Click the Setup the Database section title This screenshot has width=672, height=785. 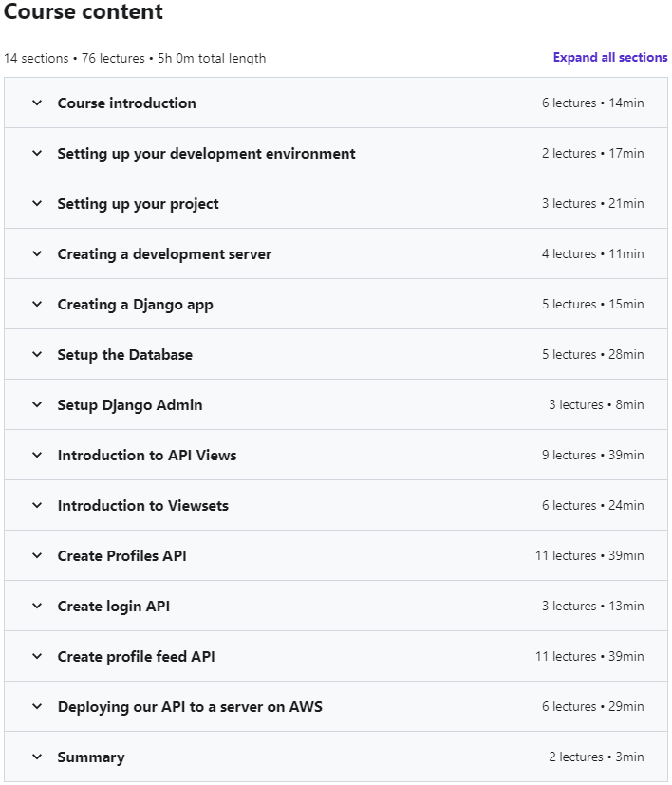[124, 354]
